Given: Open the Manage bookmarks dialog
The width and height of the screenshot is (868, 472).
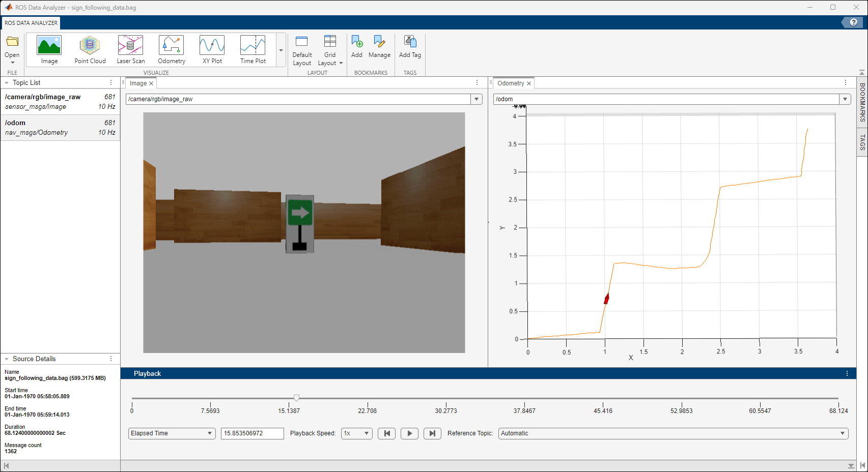Looking at the screenshot, I should 380,49.
